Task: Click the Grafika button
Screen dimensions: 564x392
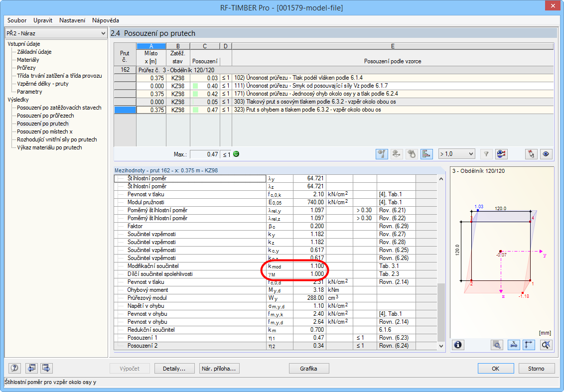Action: point(308,369)
